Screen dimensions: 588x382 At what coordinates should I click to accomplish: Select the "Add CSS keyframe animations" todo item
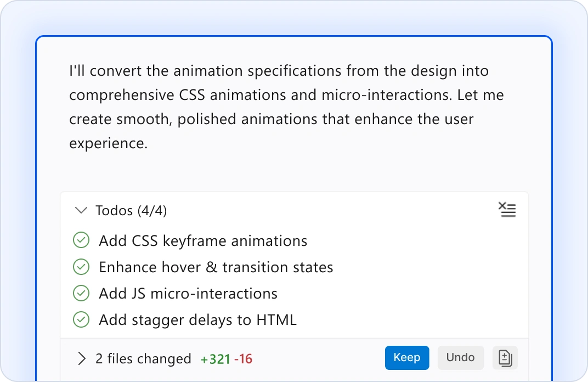(x=202, y=240)
